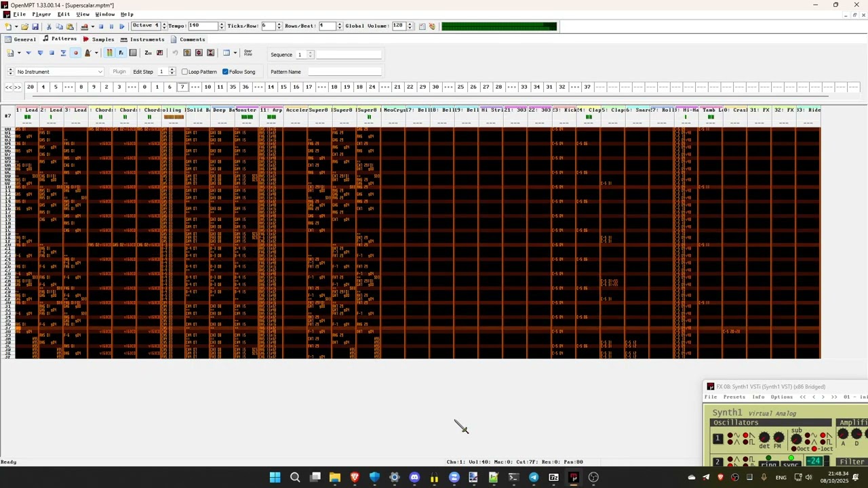Switch to the Instruments tab
Screen dimensions: 868x488
[x=142, y=39]
